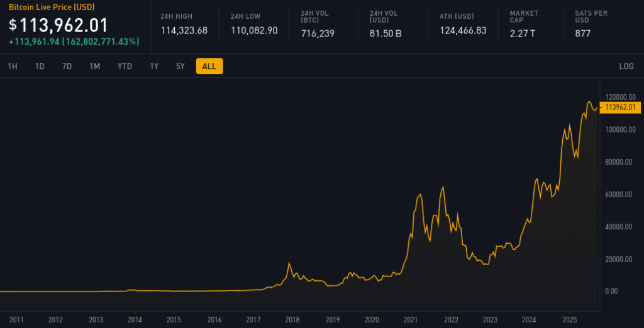
Task: Click the 24H HIGH value 114,323.68
Action: [x=184, y=31]
